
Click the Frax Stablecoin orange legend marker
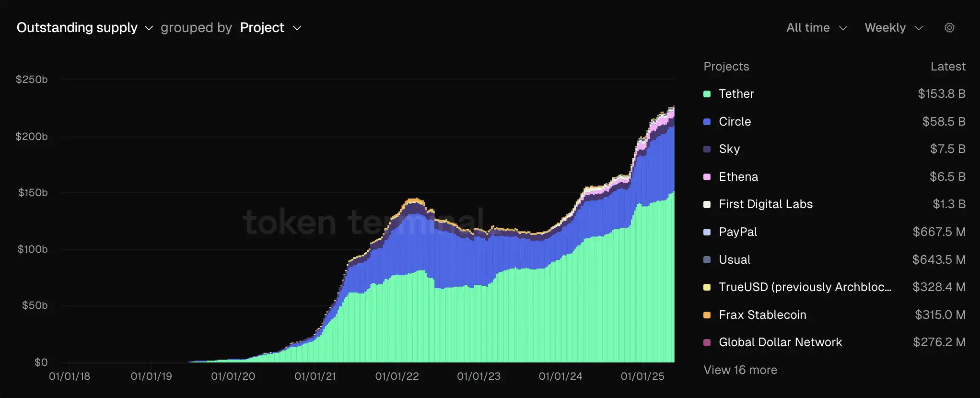[707, 315]
